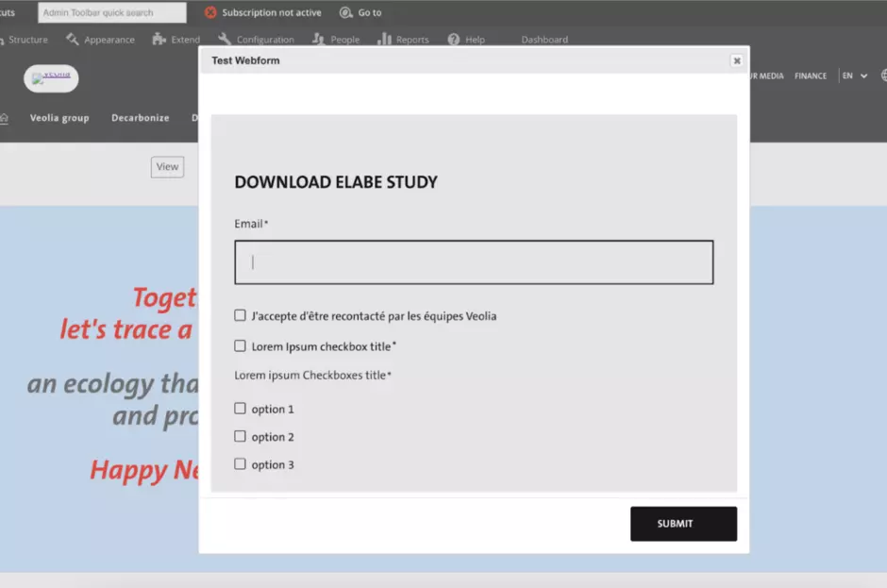Screen dimensions: 887x588
Task: Click the FINANCE link
Action: (x=811, y=76)
